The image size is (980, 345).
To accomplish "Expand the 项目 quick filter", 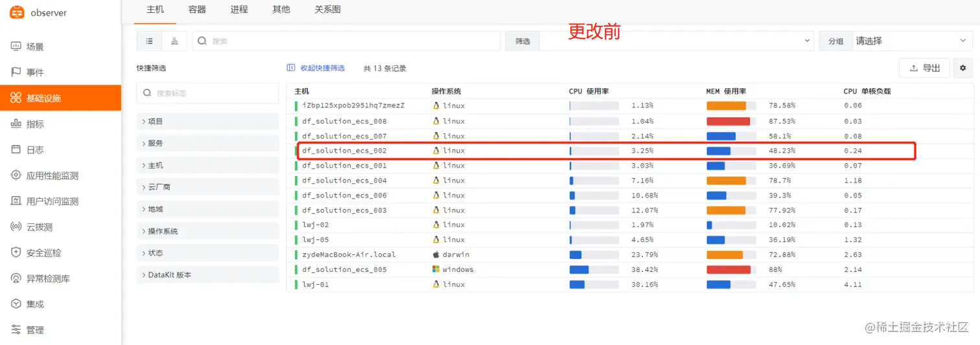I will tap(207, 122).
